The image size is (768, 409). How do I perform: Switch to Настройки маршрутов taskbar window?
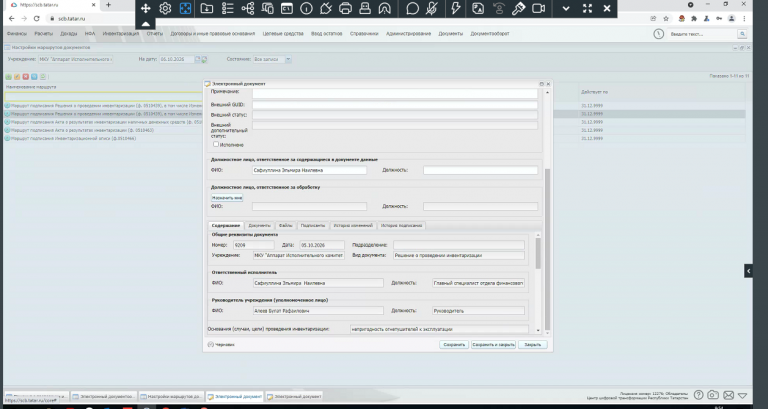tap(171, 396)
